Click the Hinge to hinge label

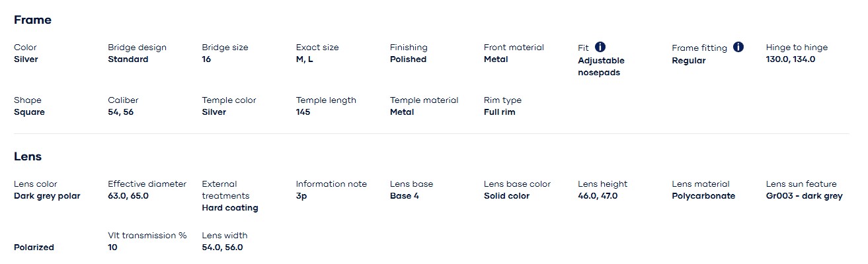click(x=797, y=48)
